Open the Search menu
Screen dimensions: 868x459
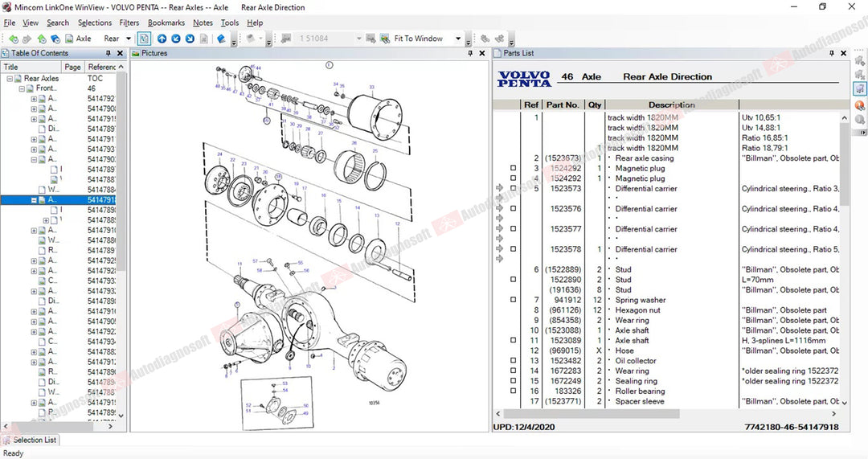58,23
